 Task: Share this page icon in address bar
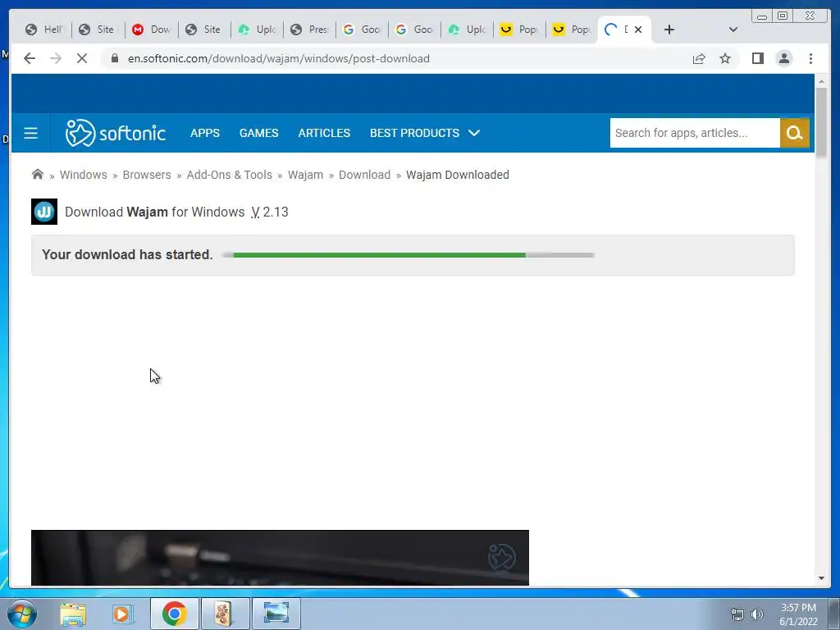click(699, 58)
